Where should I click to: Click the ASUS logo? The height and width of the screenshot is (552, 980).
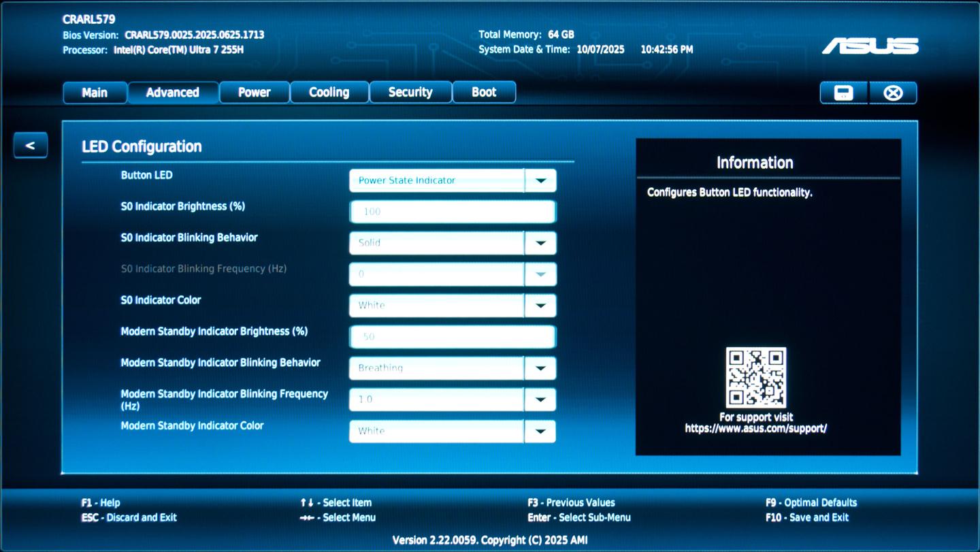click(870, 46)
